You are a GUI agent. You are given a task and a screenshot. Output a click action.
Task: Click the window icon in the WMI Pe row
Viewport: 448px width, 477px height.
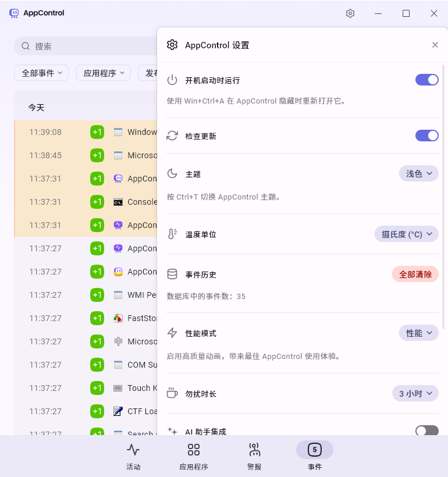coord(118,295)
